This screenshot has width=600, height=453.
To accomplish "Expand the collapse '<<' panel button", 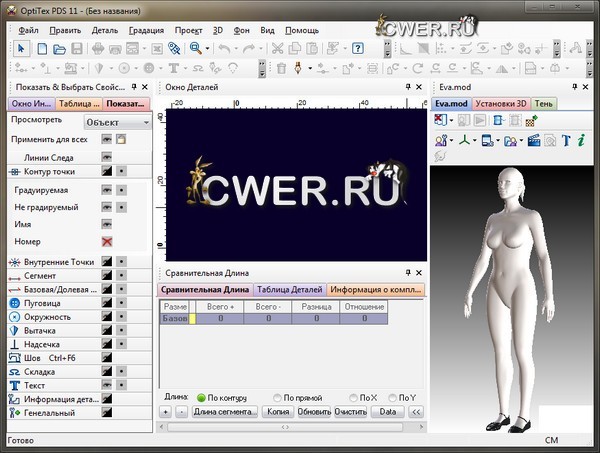I will [x=415, y=412].
